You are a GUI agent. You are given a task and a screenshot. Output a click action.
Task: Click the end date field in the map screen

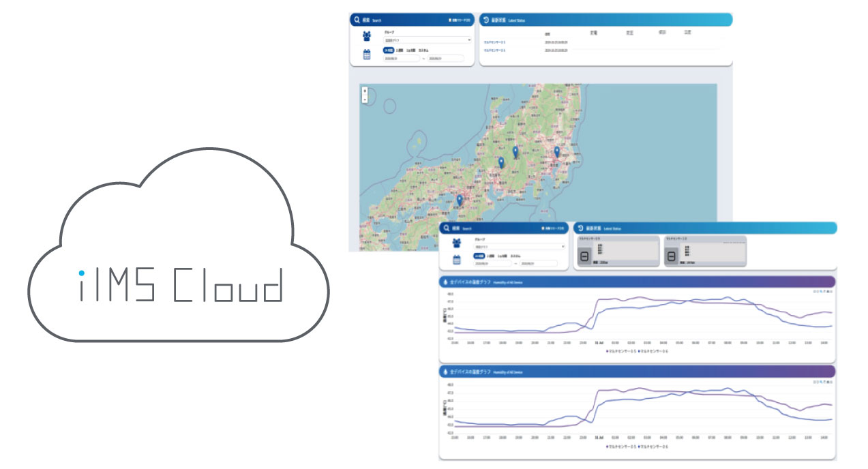[446, 59]
